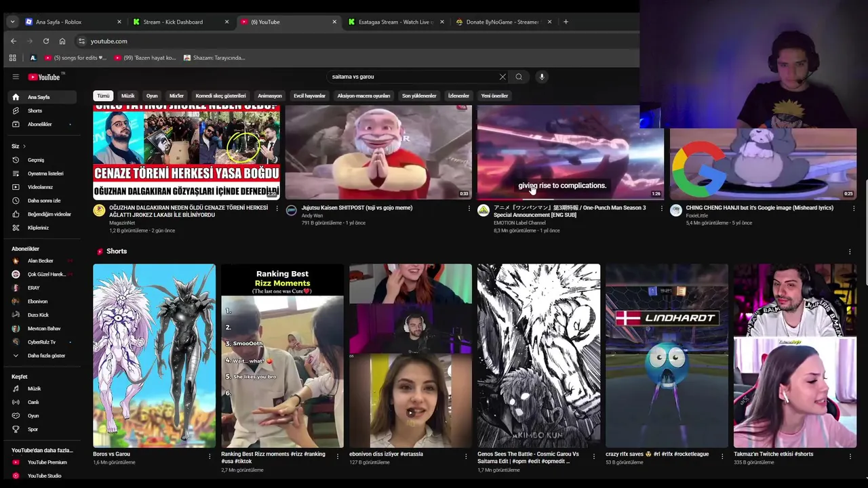This screenshot has width=868, height=488.
Task: Select the Animasyon filter chip
Action: tap(269, 96)
